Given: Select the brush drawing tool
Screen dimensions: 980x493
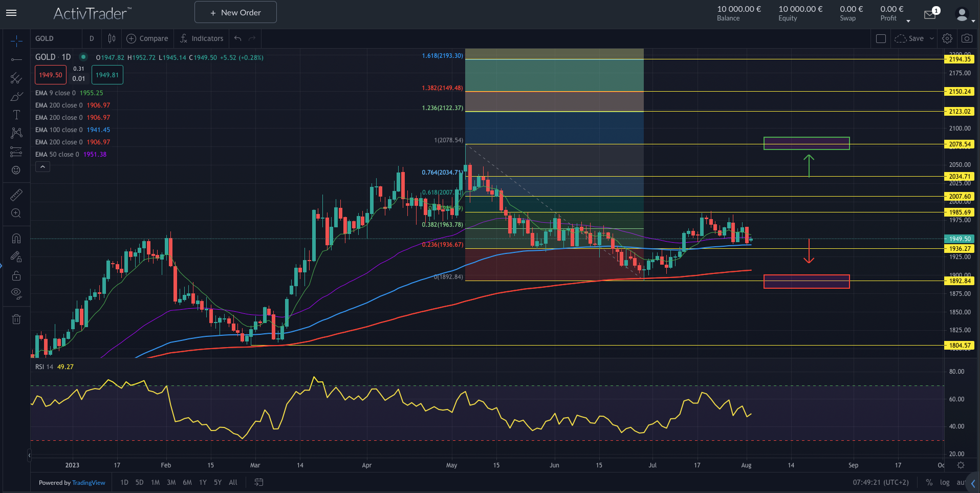Looking at the screenshot, I should pyautogui.click(x=16, y=96).
